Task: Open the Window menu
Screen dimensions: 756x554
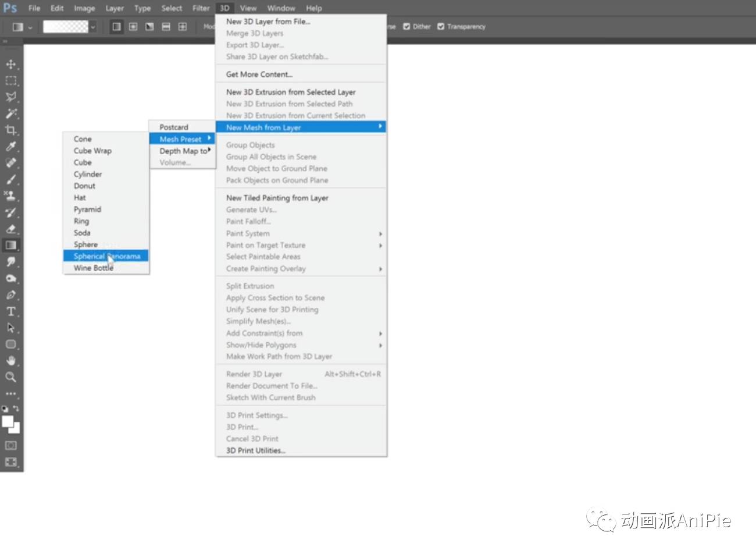Action: pyautogui.click(x=281, y=8)
